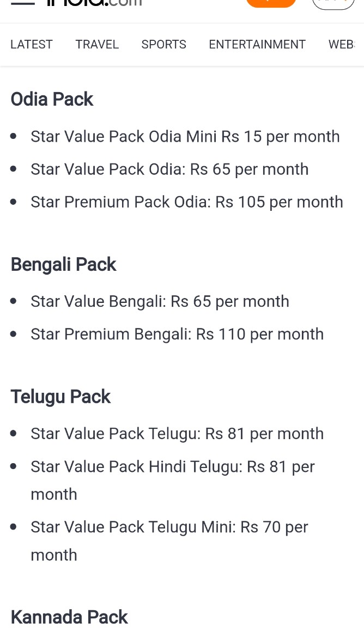Click Star Value Pack Telugu Rs 81 line
This screenshot has width=364, height=644.
pos(177,434)
